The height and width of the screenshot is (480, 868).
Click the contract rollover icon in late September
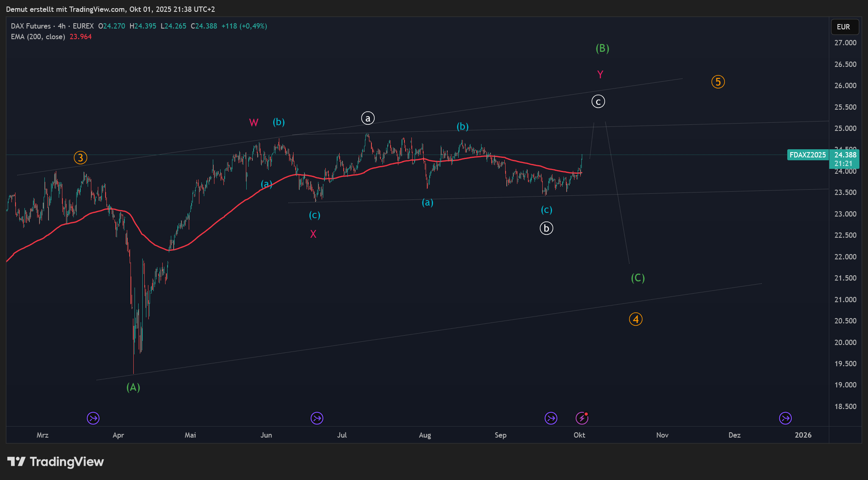click(x=551, y=418)
